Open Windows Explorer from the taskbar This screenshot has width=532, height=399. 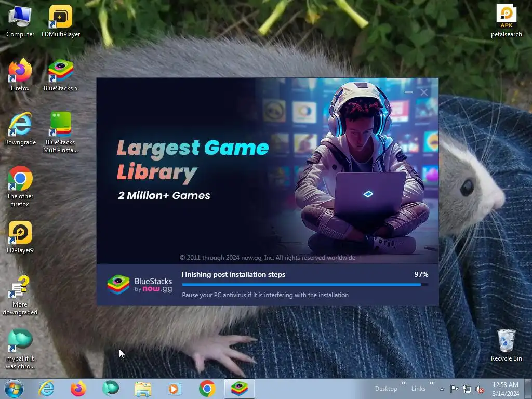click(143, 389)
